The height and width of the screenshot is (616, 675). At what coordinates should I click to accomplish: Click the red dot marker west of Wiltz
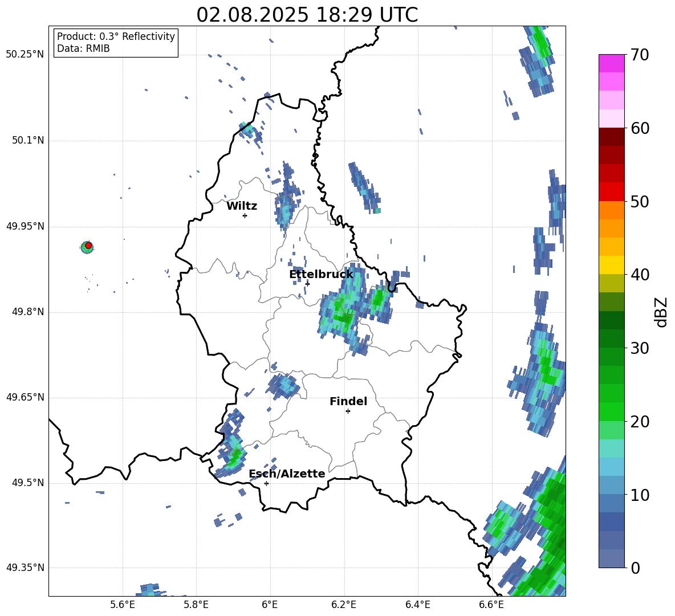pyautogui.click(x=88, y=246)
